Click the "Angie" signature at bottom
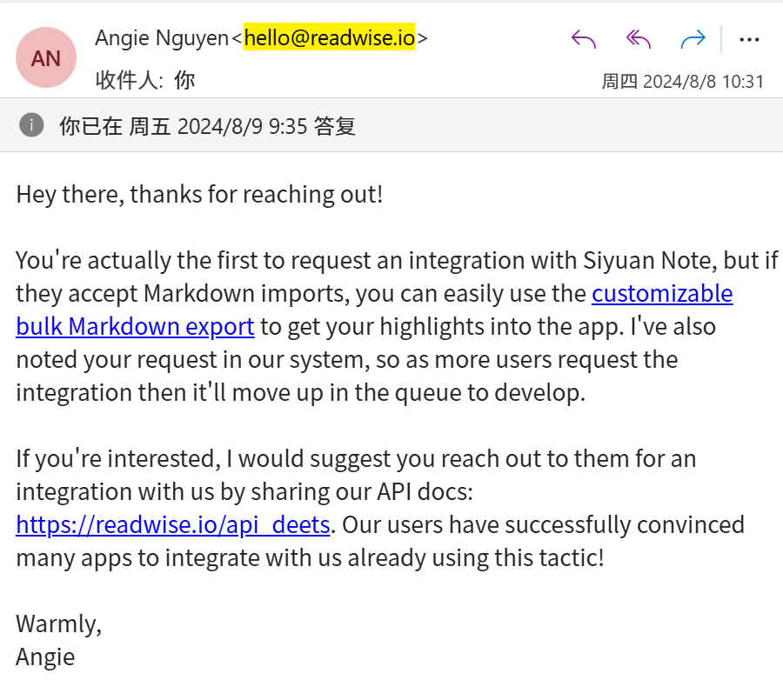 click(45, 657)
